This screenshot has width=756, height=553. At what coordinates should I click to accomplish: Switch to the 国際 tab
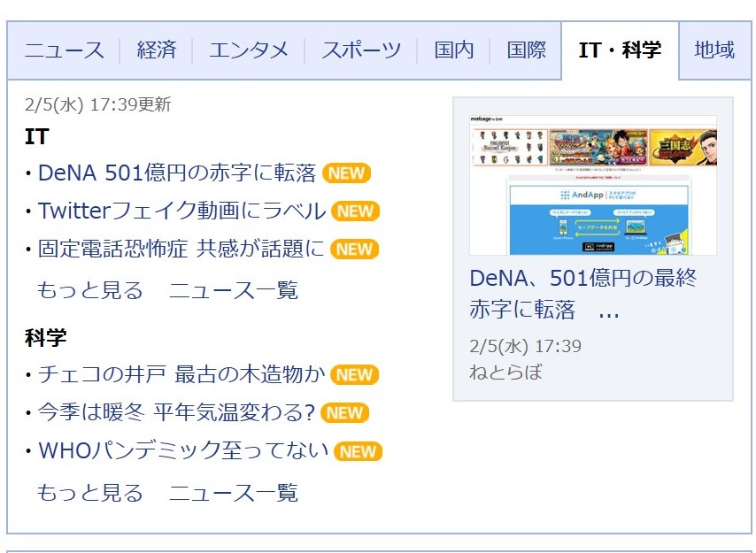click(x=526, y=50)
